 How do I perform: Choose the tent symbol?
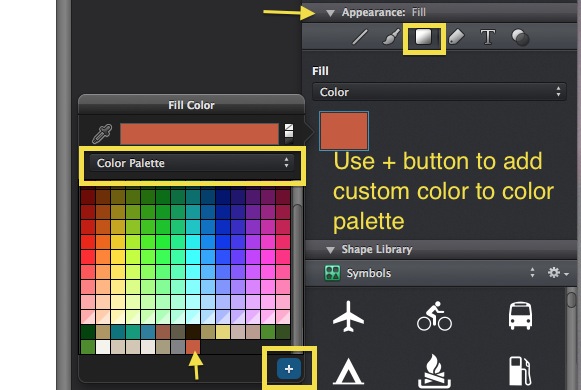(x=348, y=371)
